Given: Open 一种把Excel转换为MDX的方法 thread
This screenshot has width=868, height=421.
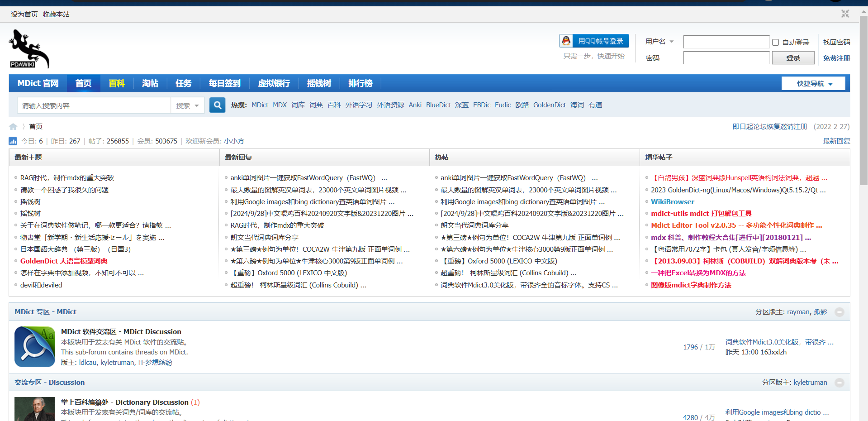Looking at the screenshot, I should coord(698,273).
